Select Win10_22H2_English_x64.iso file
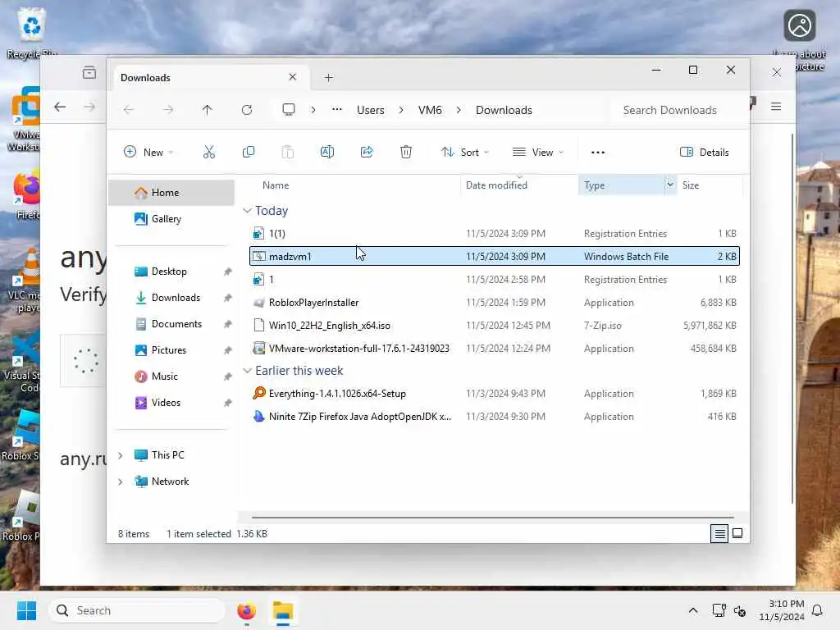The width and height of the screenshot is (840, 630). [x=495, y=326]
